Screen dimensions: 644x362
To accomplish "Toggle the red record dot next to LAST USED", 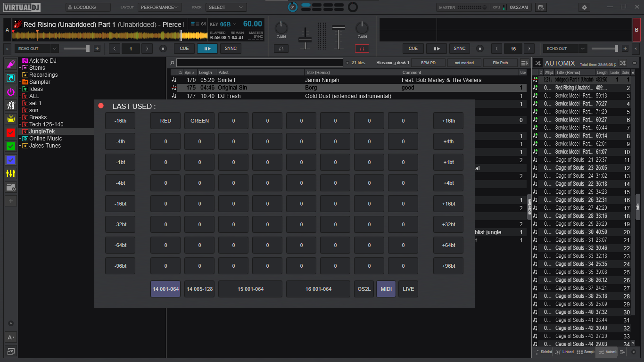I will click(101, 106).
